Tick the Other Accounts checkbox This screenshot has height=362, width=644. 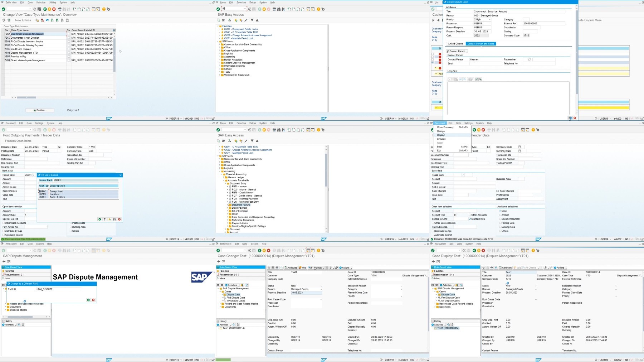[470, 215]
